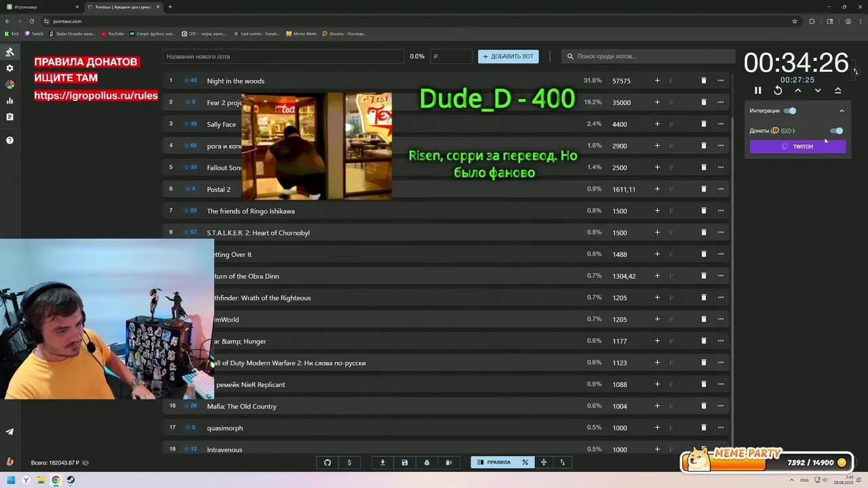Open settings gear in left sidebar
This screenshot has width=868, height=488.
click(x=9, y=68)
